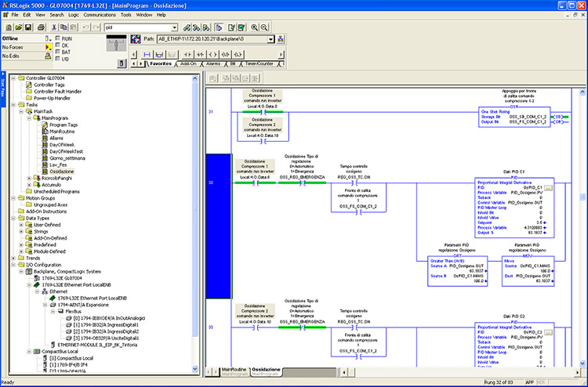This screenshot has width=588, height=387.
Task: Select the Ossidazione routine in tree
Action: pyautogui.click(x=62, y=172)
